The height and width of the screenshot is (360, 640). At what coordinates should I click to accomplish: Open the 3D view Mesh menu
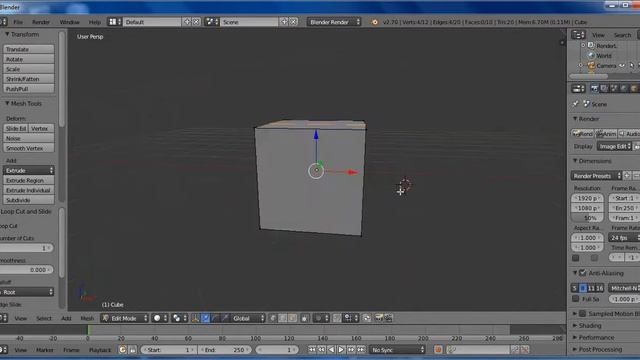87,318
